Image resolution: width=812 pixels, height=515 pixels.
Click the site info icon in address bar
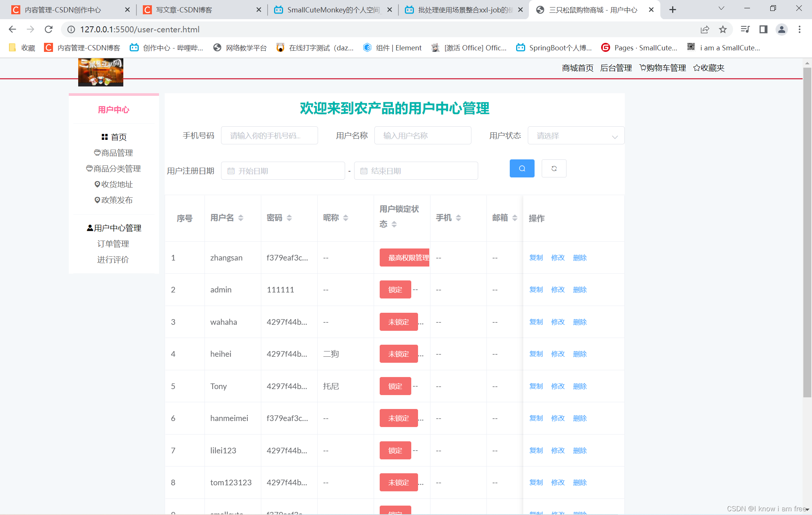[x=71, y=29]
